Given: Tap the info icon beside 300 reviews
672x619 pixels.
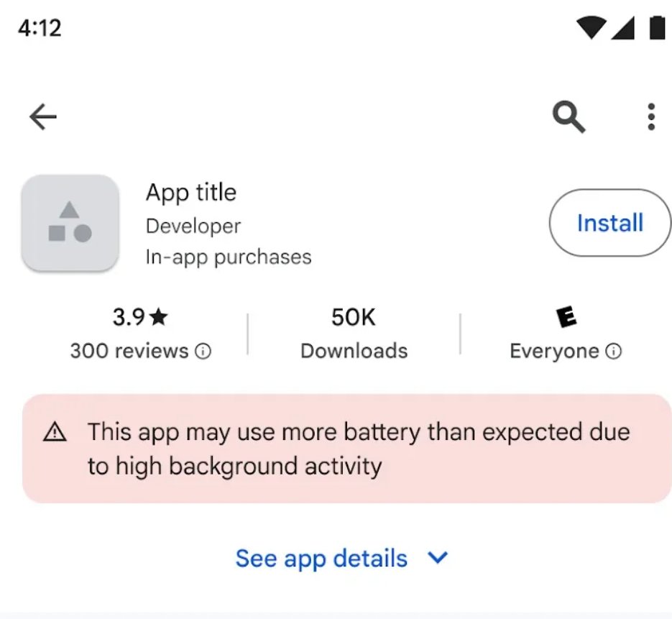Looking at the screenshot, I should [x=204, y=352].
